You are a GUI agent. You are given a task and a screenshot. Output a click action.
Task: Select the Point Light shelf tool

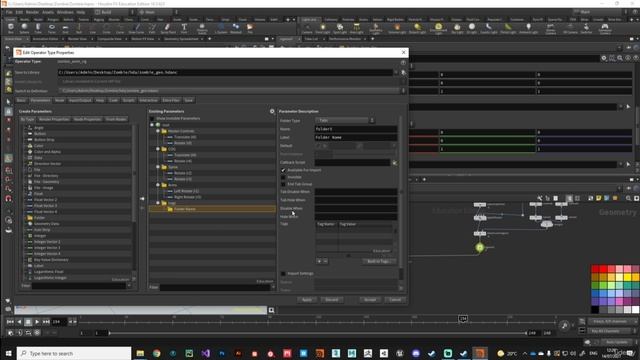322,28
